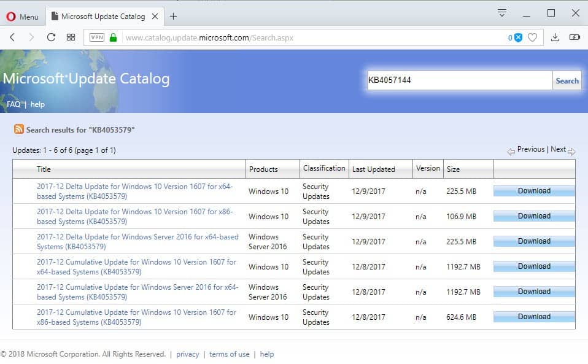Viewport: 588px width, 364px height.
Task: Click the ad blocker shield icon
Action: [x=518, y=37]
